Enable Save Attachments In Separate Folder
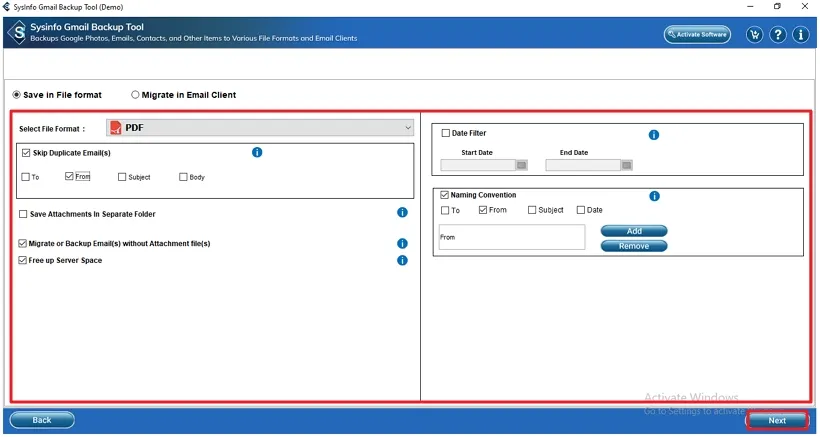This screenshot has height=437, width=820. click(x=23, y=214)
